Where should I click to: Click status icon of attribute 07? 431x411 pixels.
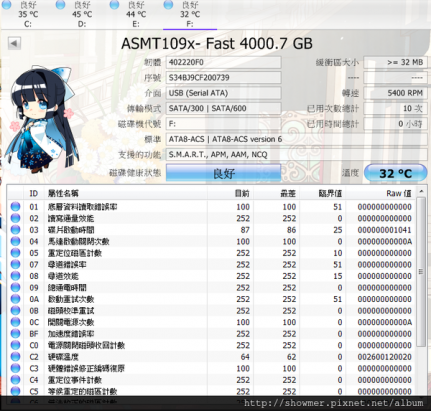point(15,264)
